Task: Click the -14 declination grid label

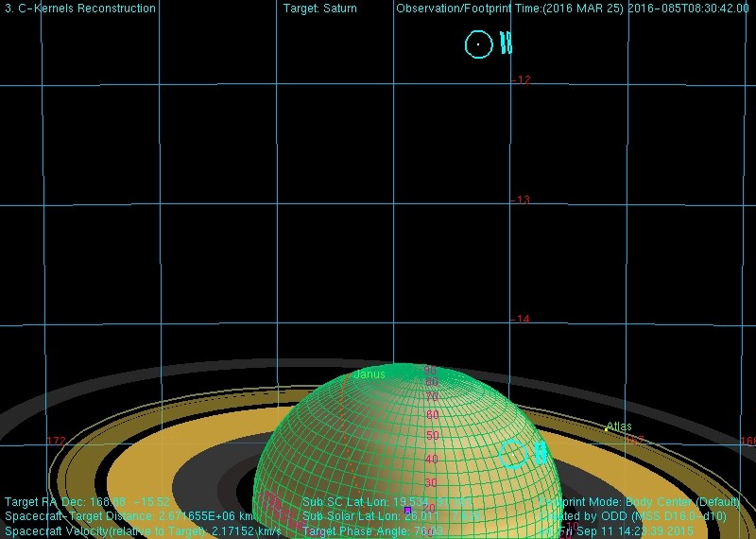Action: [521, 319]
